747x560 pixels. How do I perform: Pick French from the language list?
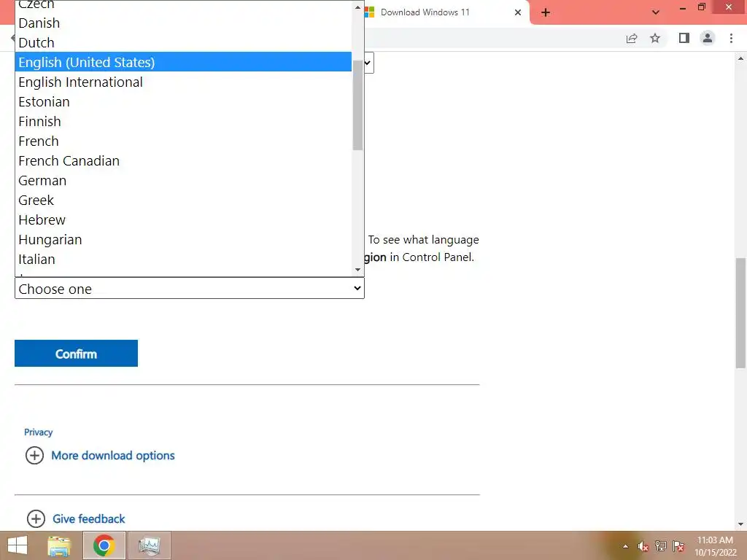point(183,141)
